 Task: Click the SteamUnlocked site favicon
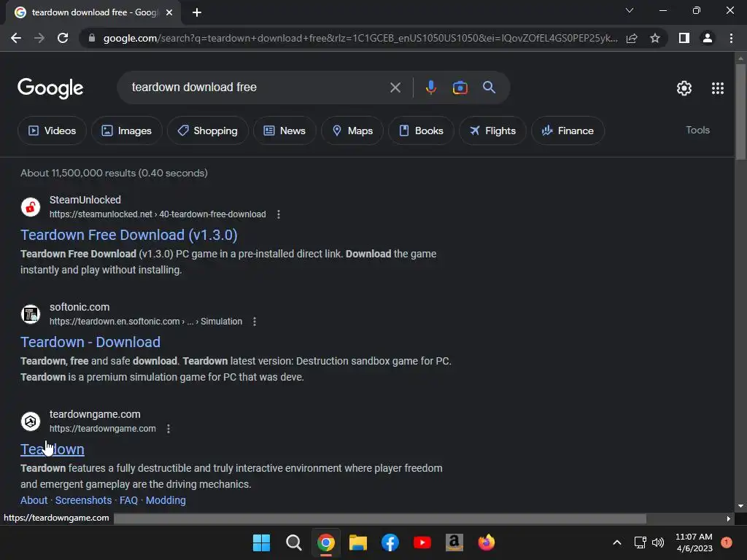pyautogui.click(x=31, y=207)
